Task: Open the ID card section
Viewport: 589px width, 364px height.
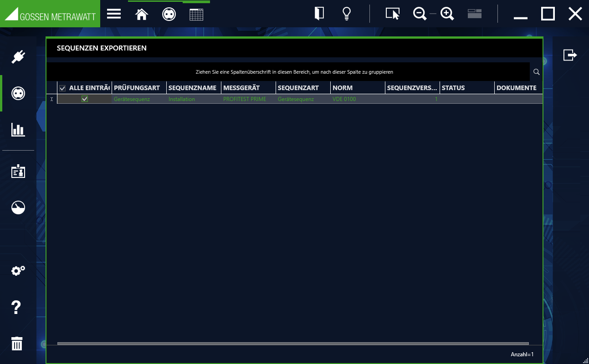Action: (18, 171)
